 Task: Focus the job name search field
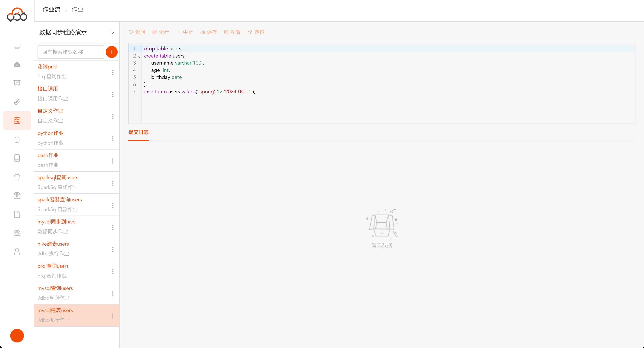coord(71,52)
